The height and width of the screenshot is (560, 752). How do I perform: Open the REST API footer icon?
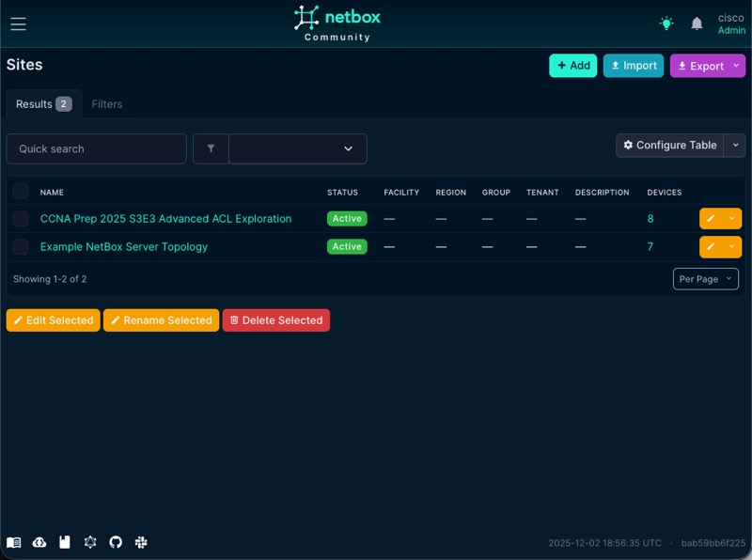tap(39, 542)
